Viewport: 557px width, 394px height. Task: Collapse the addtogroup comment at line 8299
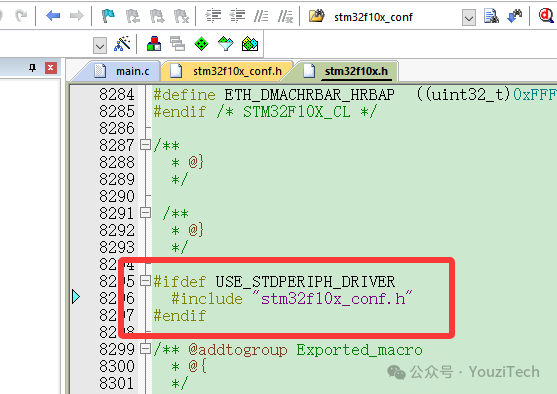145,349
